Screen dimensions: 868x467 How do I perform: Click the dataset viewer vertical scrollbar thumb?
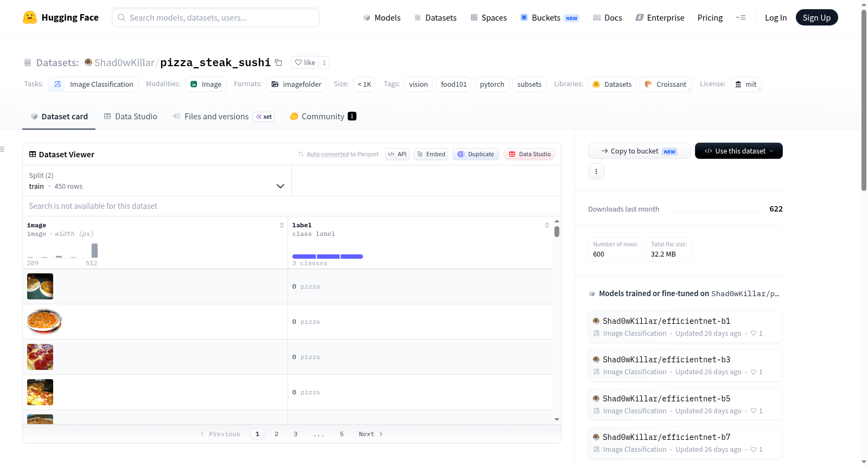point(557,232)
